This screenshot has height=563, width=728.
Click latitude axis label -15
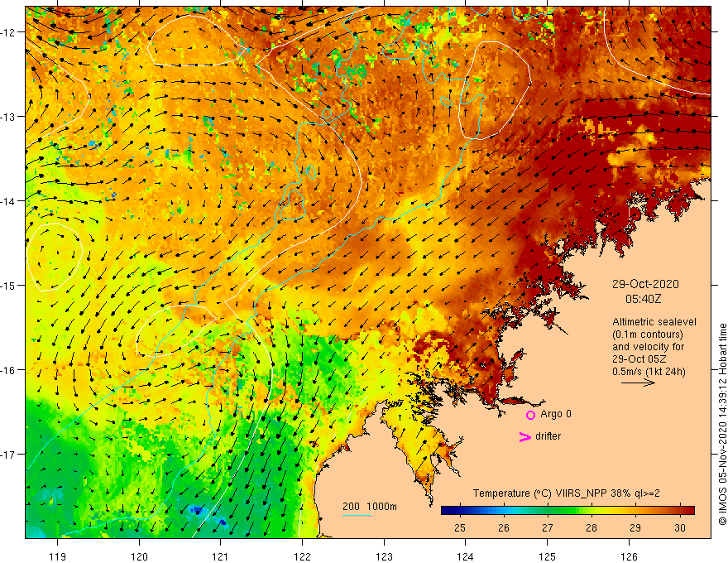point(9,285)
